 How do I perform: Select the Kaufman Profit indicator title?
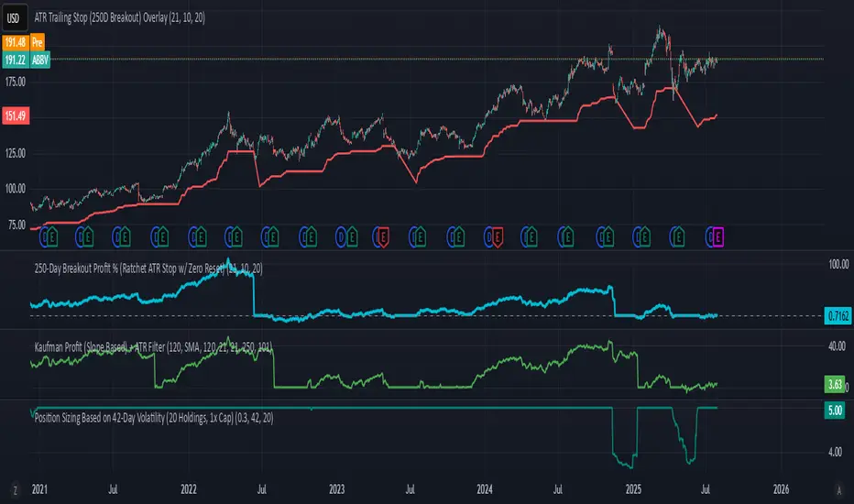pos(153,346)
